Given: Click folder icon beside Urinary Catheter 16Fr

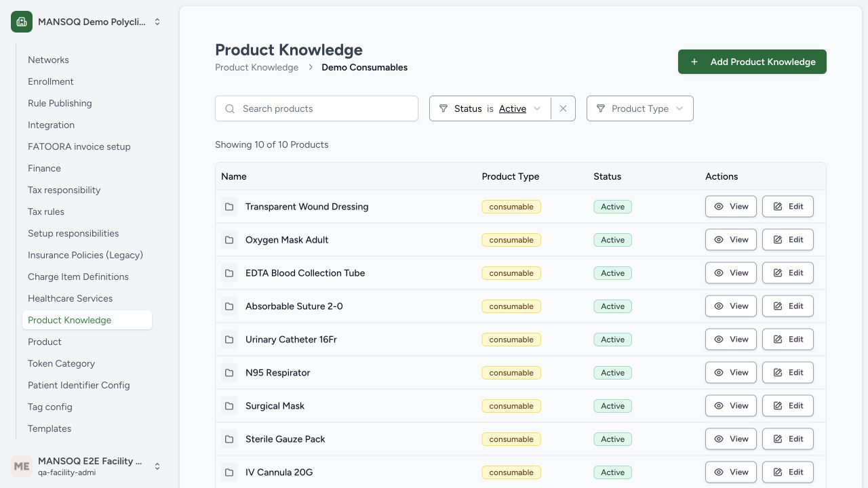Looking at the screenshot, I should tap(229, 340).
